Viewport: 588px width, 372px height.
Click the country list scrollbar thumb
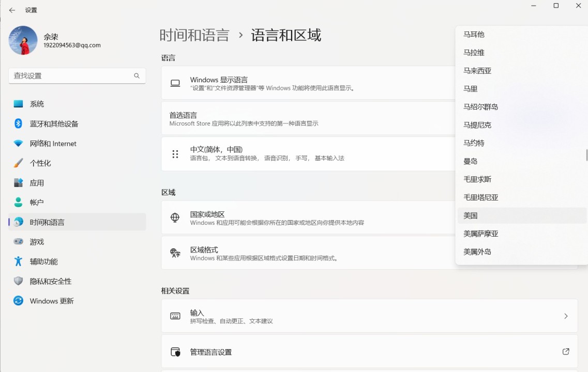click(586, 155)
